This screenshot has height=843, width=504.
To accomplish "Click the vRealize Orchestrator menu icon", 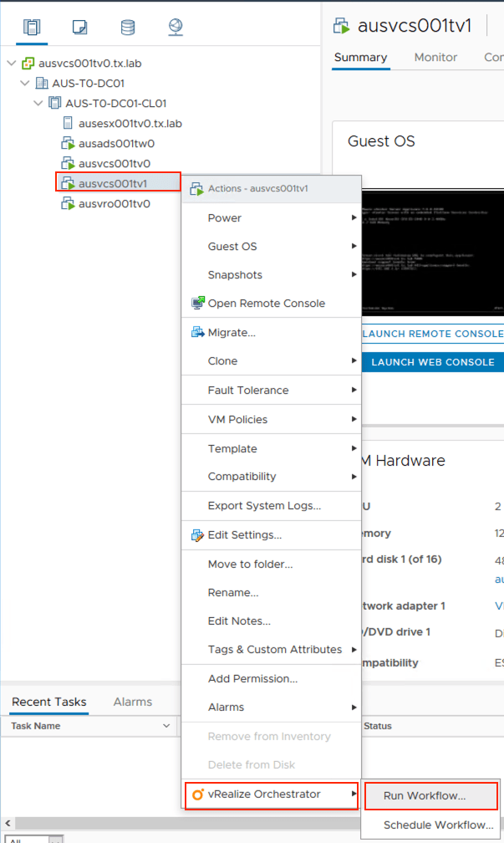I will coord(197,794).
